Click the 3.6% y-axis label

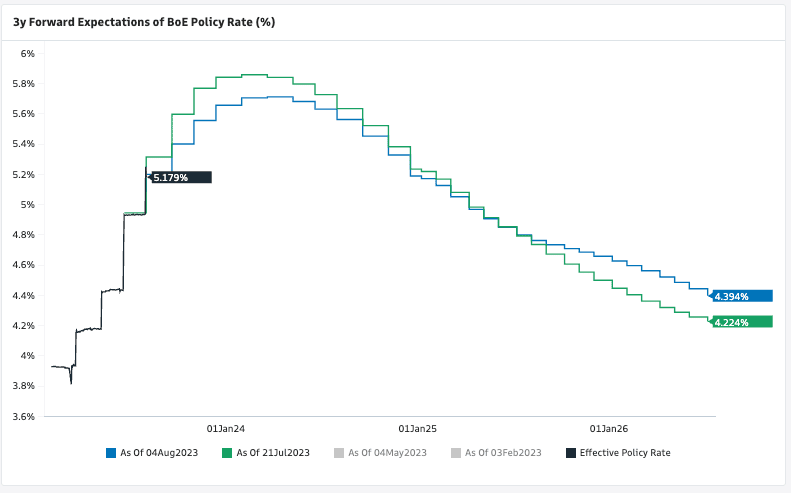coord(23,416)
